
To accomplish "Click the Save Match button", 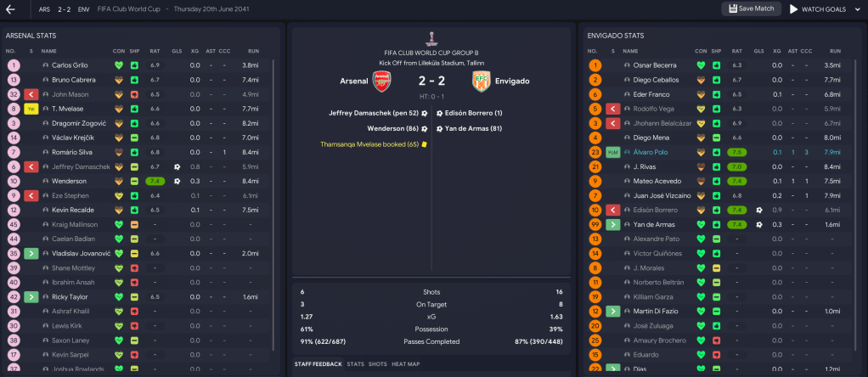I will click(x=752, y=8).
